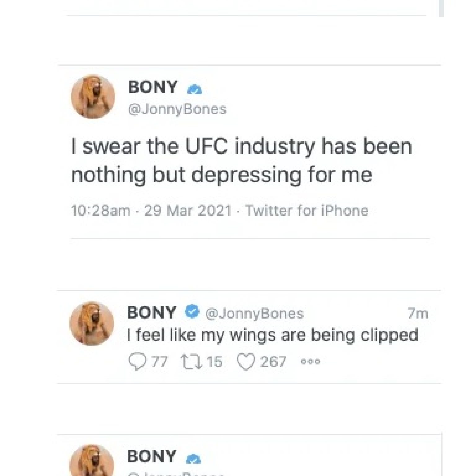Open profile picture of UFC industry tweet
The image size is (476, 476).
point(93,96)
